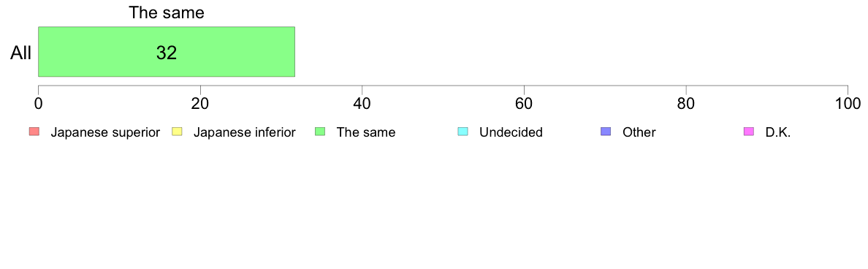Screen dimensions: 868x269
Task: Click the 40 axis tick label
Action: [x=362, y=104]
